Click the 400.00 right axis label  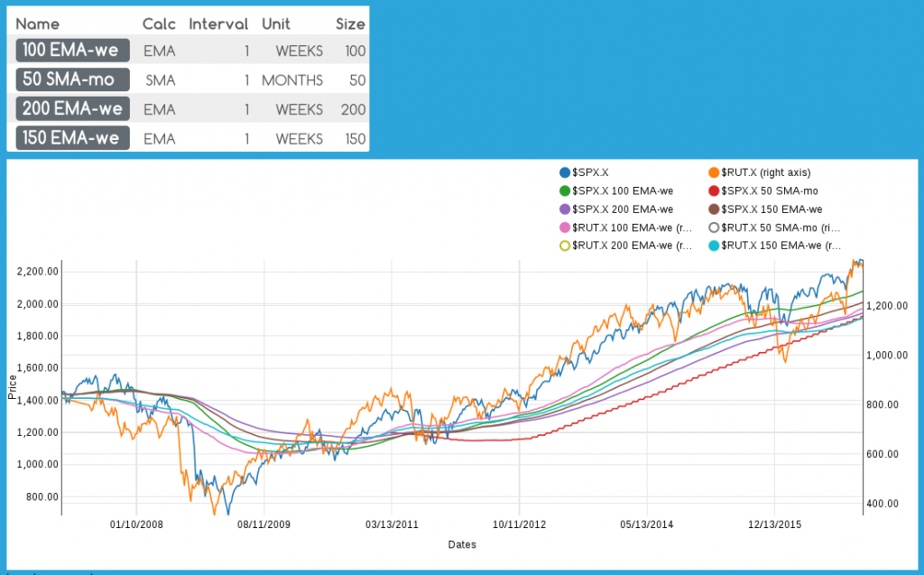[882, 504]
